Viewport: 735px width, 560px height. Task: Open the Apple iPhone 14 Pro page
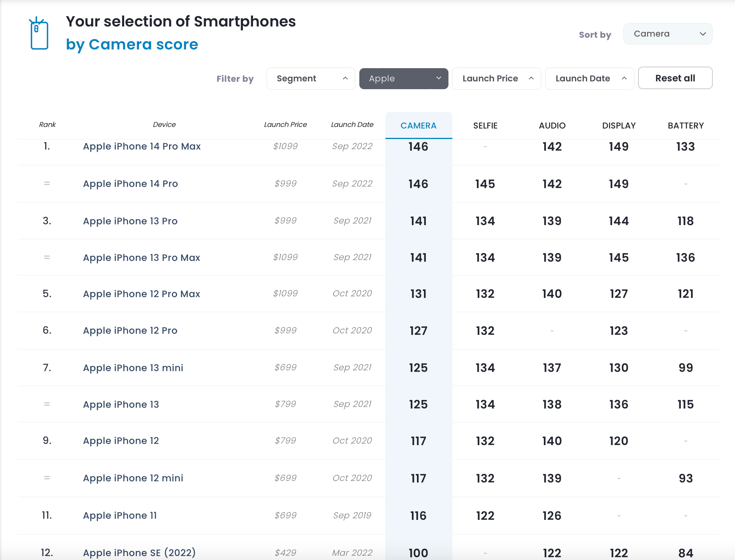(130, 184)
